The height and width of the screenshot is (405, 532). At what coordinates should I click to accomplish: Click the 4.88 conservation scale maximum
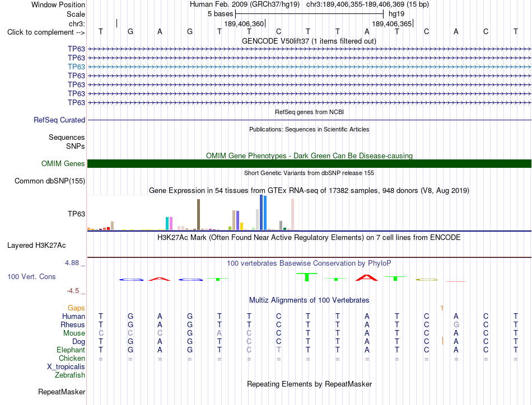coord(72,263)
